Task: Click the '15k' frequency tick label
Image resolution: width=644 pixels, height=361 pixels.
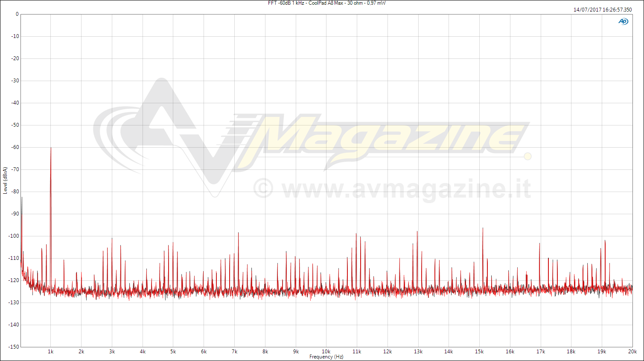Action: pos(479,352)
